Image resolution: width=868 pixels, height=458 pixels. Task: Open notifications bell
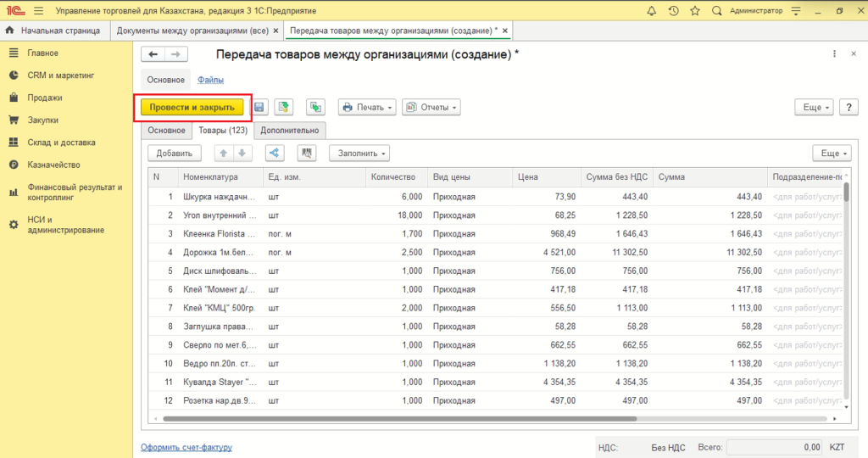(652, 10)
